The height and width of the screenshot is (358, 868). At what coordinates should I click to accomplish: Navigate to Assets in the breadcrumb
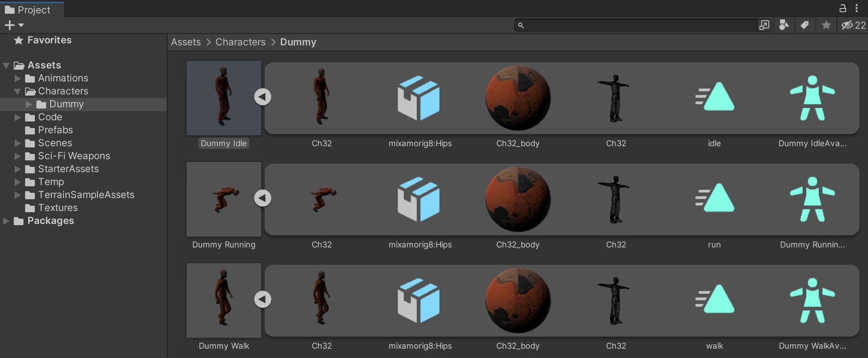click(185, 42)
